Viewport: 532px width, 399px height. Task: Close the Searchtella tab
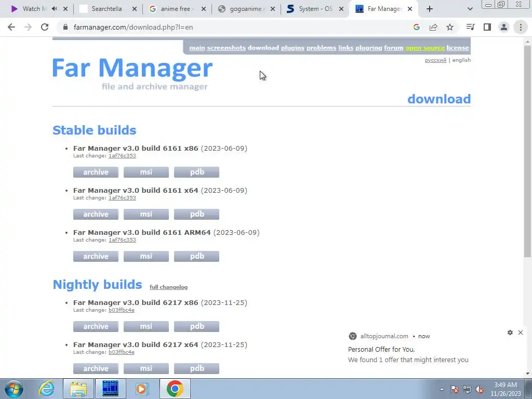[135, 9]
